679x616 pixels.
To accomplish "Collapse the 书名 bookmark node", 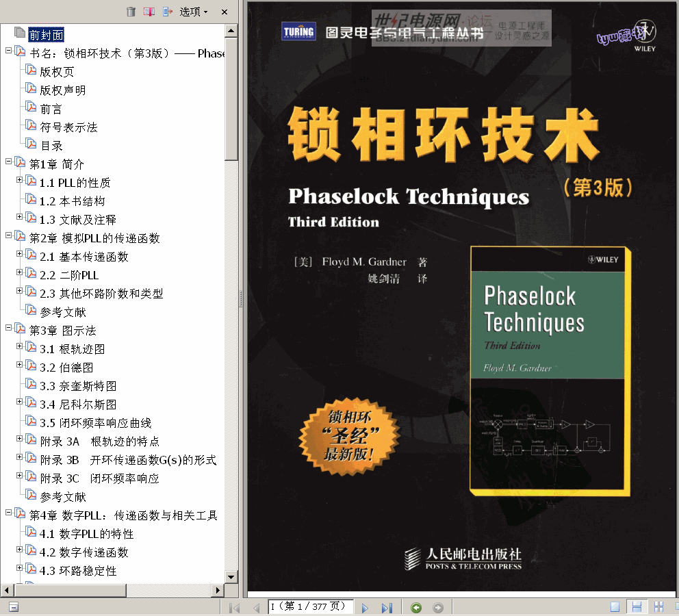I will [8, 51].
